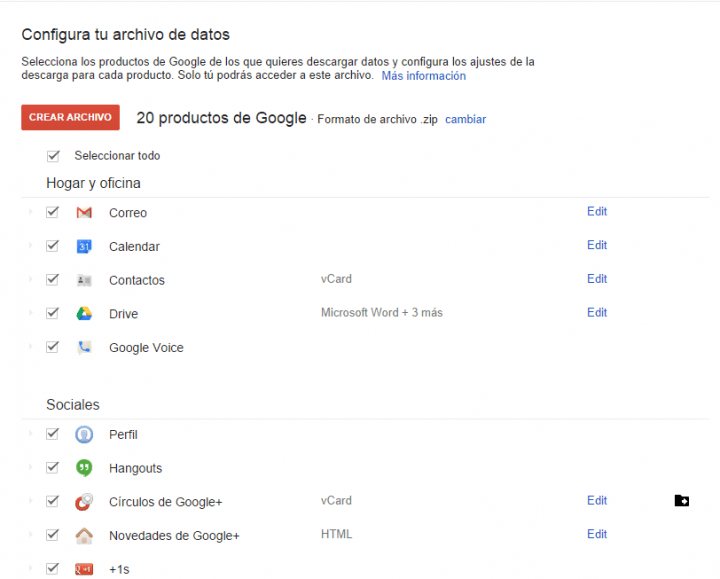Click the Círculos de Google+ icon
This screenshot has height=579, width=720.
coord(84,502)
